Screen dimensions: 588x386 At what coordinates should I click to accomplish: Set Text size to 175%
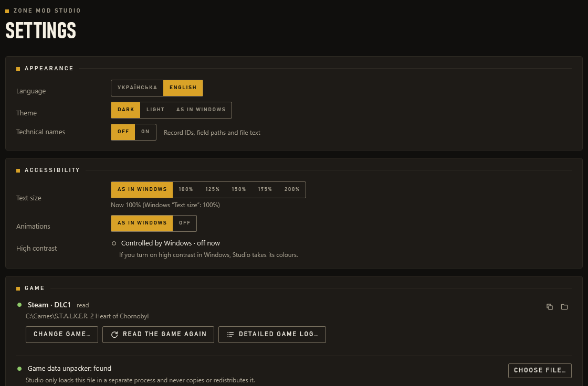point(265,190)
